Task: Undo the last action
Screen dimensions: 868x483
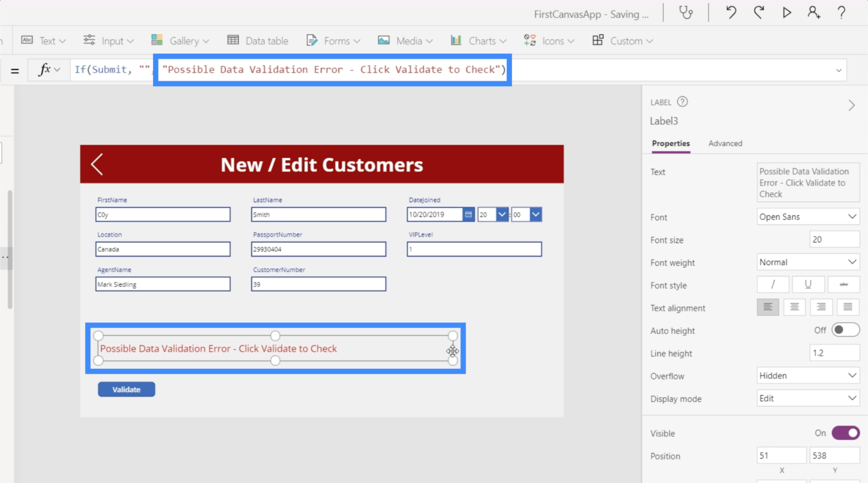Action: (x=731, y=12)
